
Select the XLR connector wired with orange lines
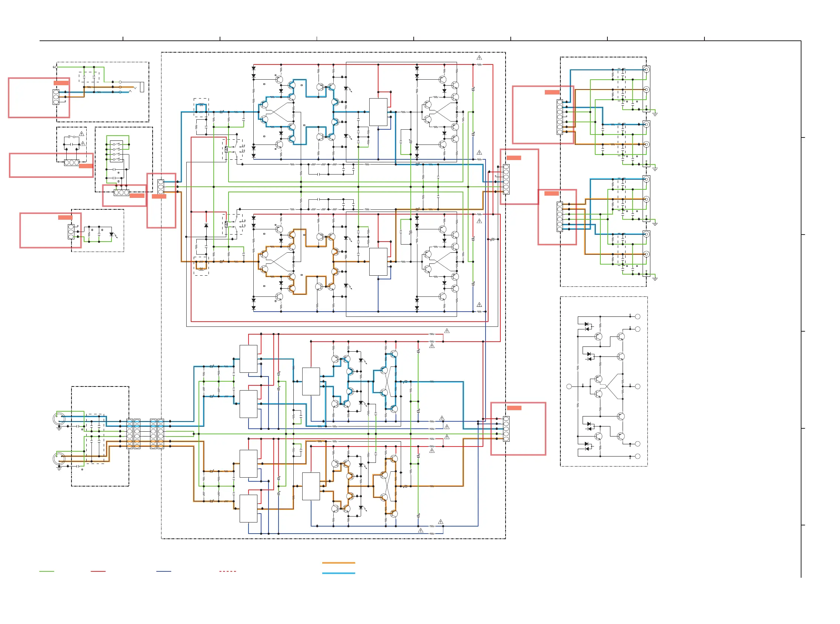59,459
